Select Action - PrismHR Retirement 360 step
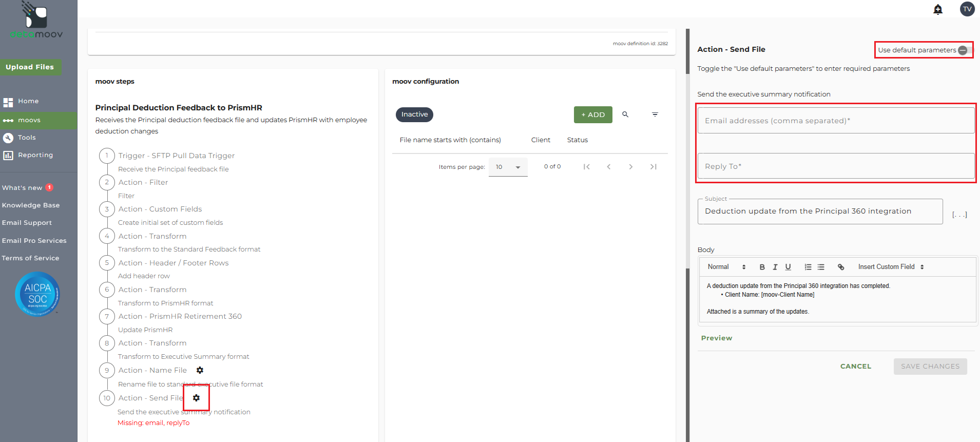The width and height of the screenshot is (980, 442). click(x=180, y=316)
